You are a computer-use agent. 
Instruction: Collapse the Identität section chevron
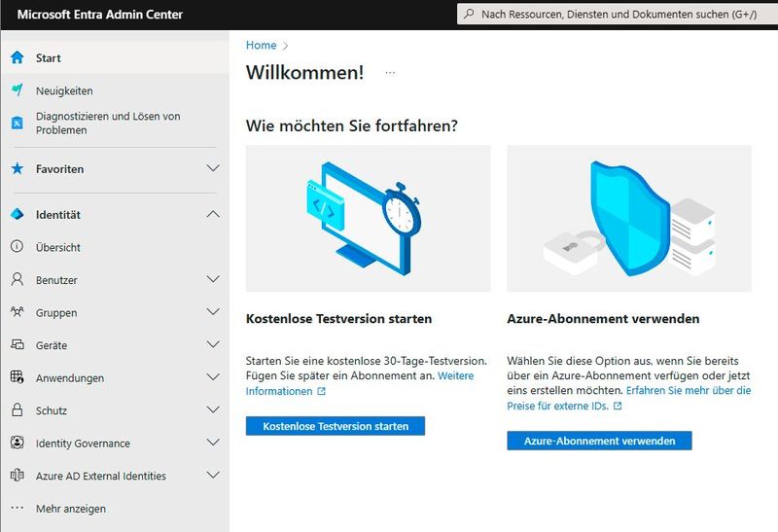click(x=213, y=214)
